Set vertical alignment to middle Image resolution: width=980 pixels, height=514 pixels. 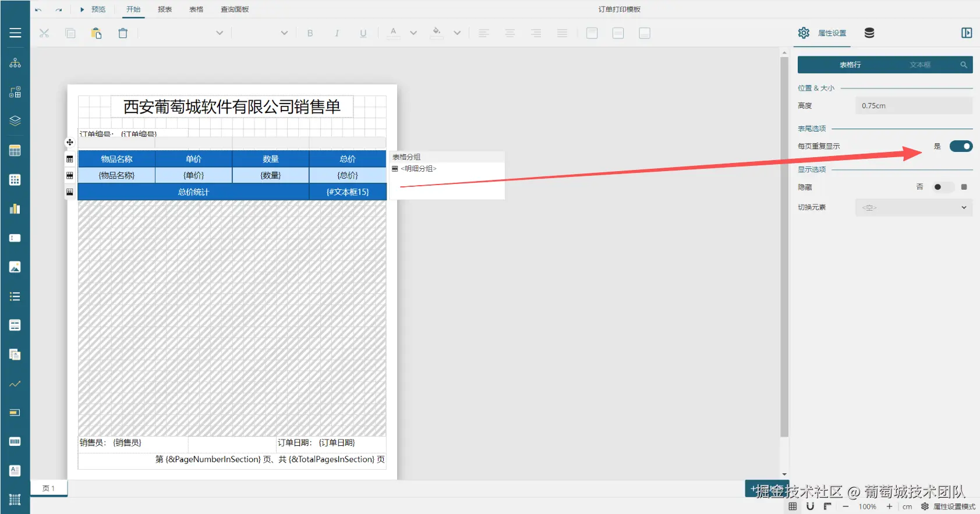coord(618,33)
